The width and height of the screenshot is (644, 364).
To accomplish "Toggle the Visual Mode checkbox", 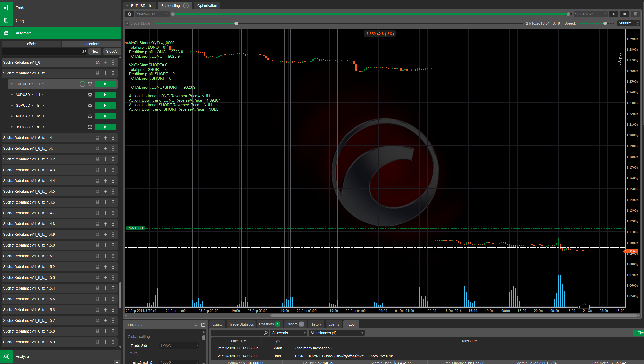I will 127,23.
